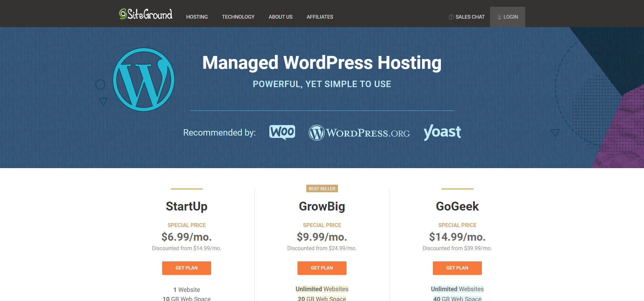Open the Hosting menu

pyautogui.click(x=197, y=17)
